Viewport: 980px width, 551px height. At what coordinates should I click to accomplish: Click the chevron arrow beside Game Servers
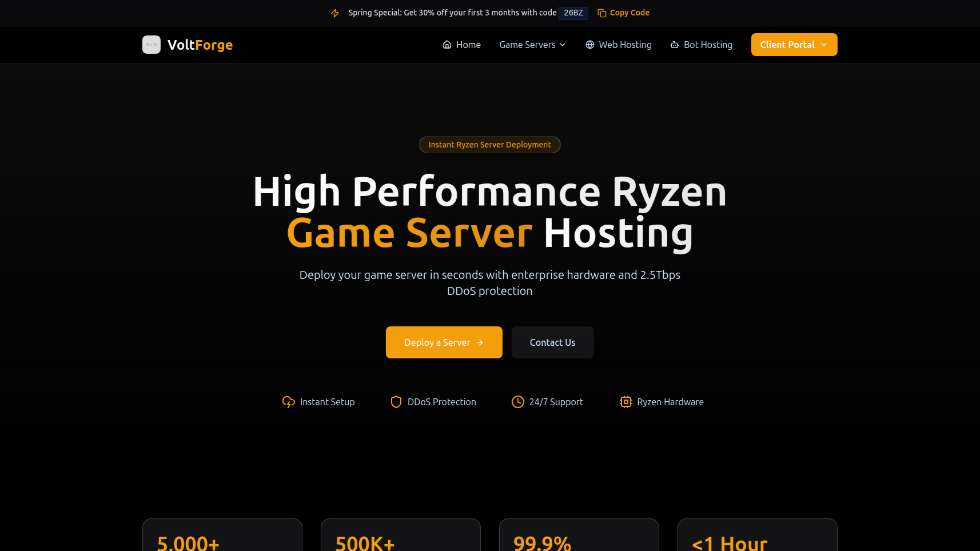click(x=563, y=45)
